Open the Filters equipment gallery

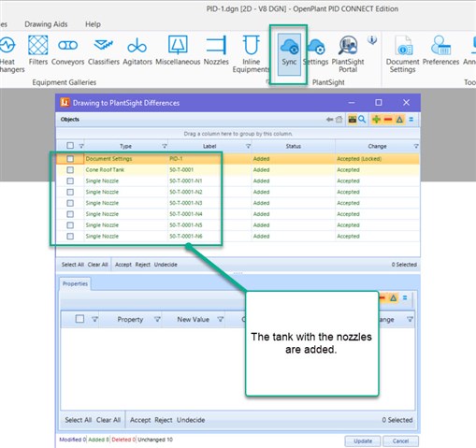pyautogui.click(x=37, y=51)
